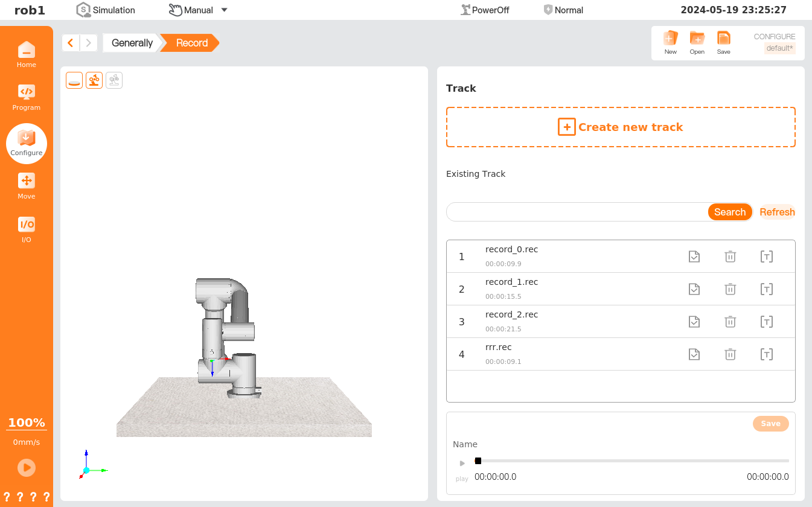Open the I/O panel

click(26, 229)
